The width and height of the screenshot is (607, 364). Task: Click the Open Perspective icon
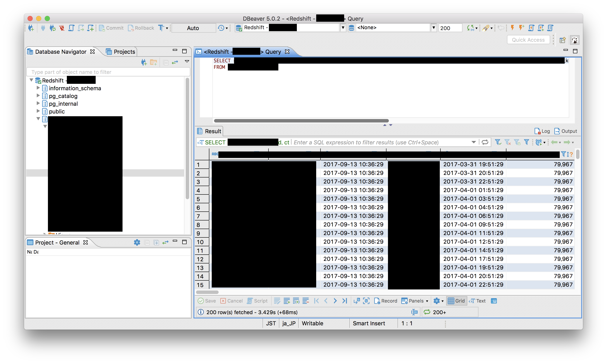tap(563, 40)
